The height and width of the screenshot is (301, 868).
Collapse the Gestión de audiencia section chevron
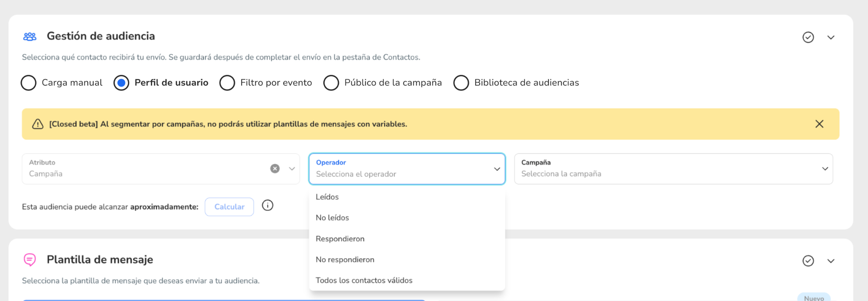coord(831,37)
